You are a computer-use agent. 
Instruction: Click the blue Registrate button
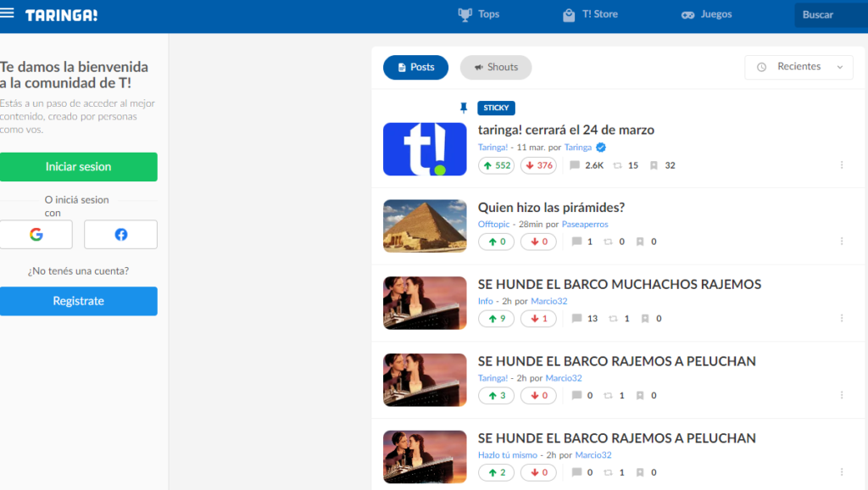pyautogui.click(x=79, y=301)
